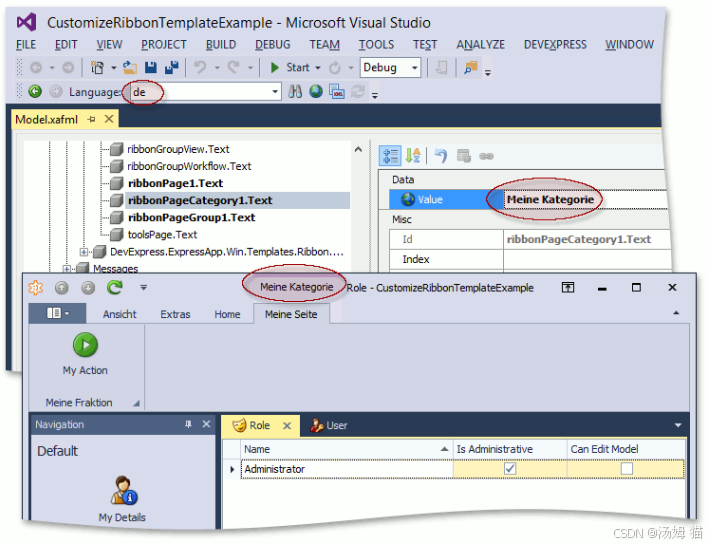
Task: Click the app icon in Role window title bar
Action: (x=36, y=287)
